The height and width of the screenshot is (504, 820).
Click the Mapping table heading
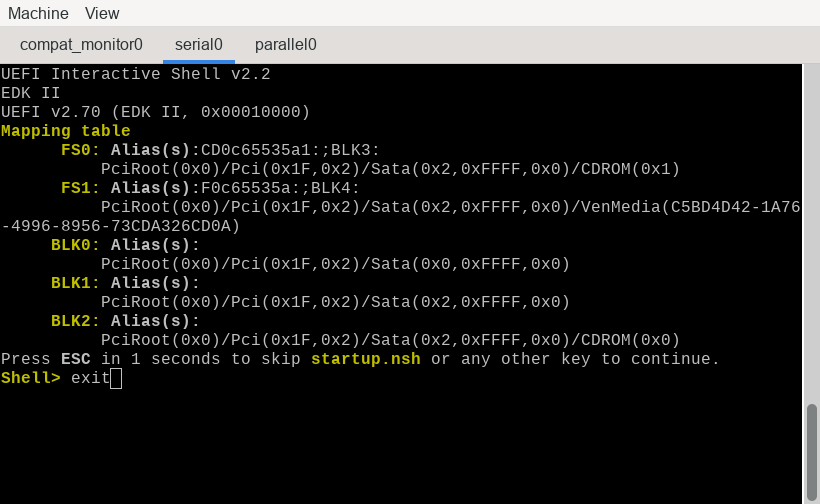65,131
